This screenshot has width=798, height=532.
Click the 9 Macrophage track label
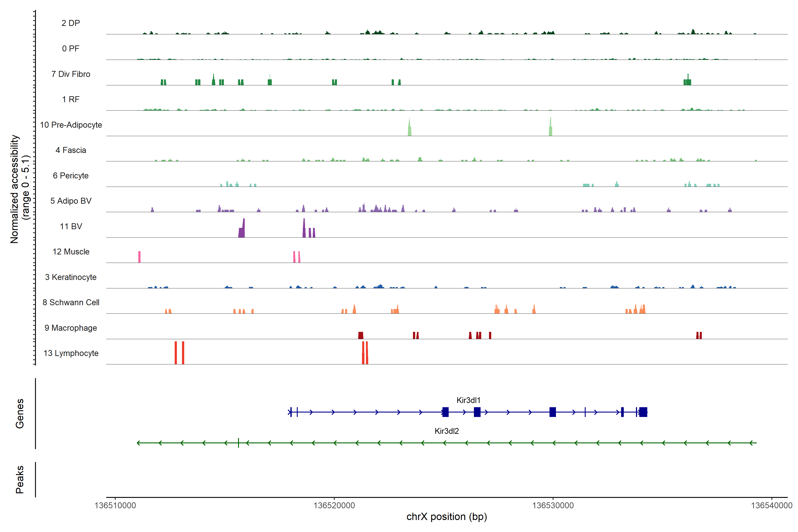(x=70, y=328)
